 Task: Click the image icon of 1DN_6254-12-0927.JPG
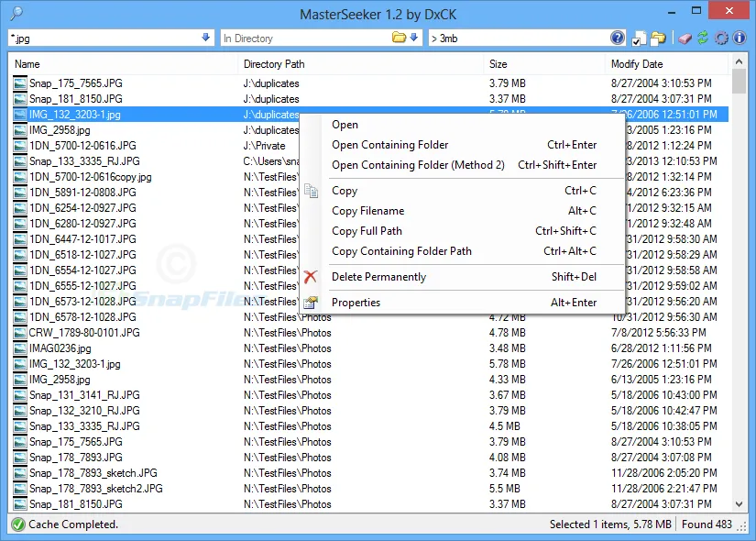[x=20, y=208]
